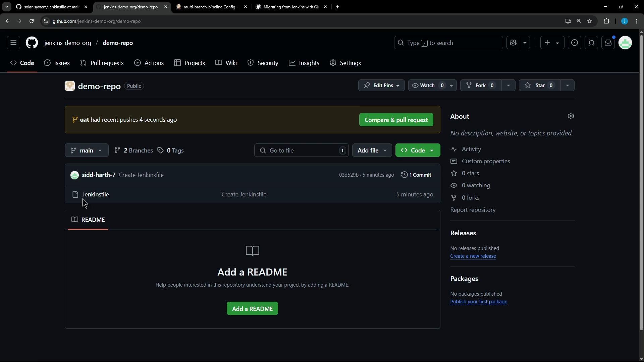Go to the Projects tab

tap(190, 63)
